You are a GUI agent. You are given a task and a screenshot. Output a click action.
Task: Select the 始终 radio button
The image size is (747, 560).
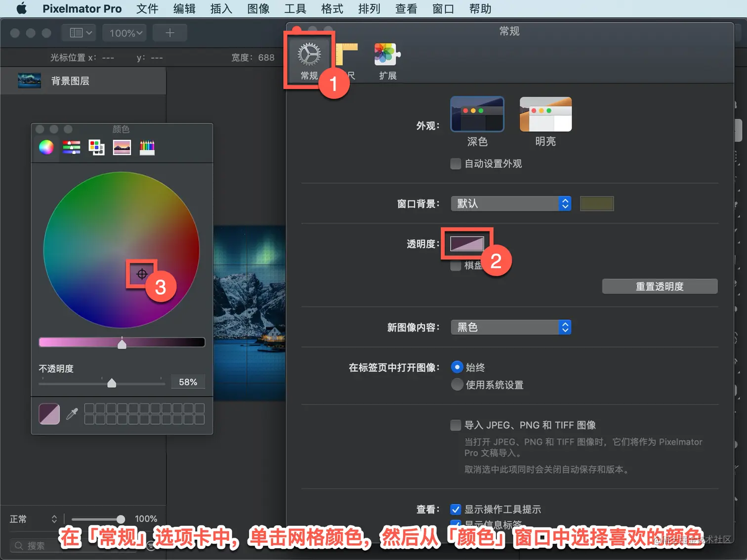pos(457,367)
